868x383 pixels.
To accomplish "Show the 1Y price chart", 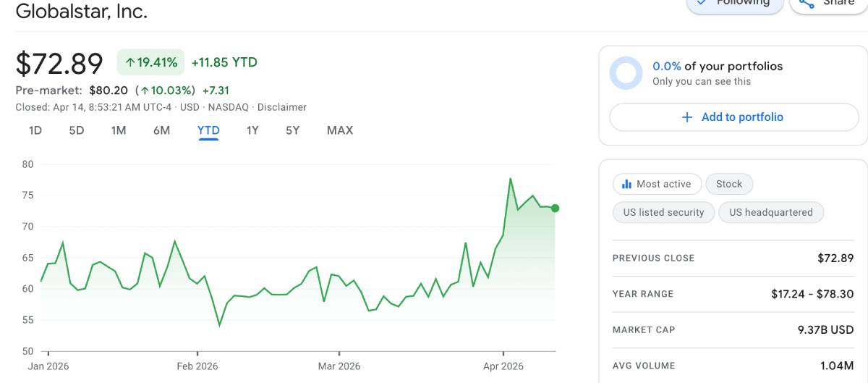I will tap(252, 130).
